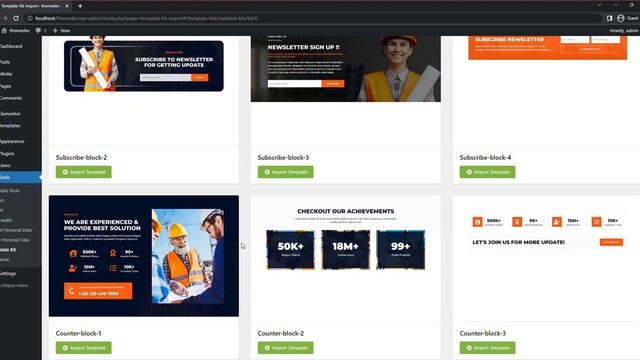The width and height of the screenshot is (640, 360).
Task: Toggle the browser side panel icon
Action: (x=609, y=18)
